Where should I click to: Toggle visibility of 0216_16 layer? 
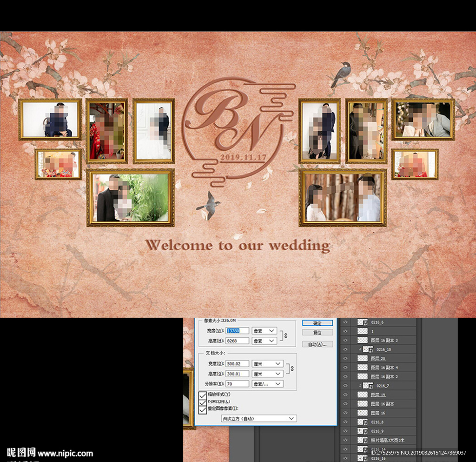345,458
